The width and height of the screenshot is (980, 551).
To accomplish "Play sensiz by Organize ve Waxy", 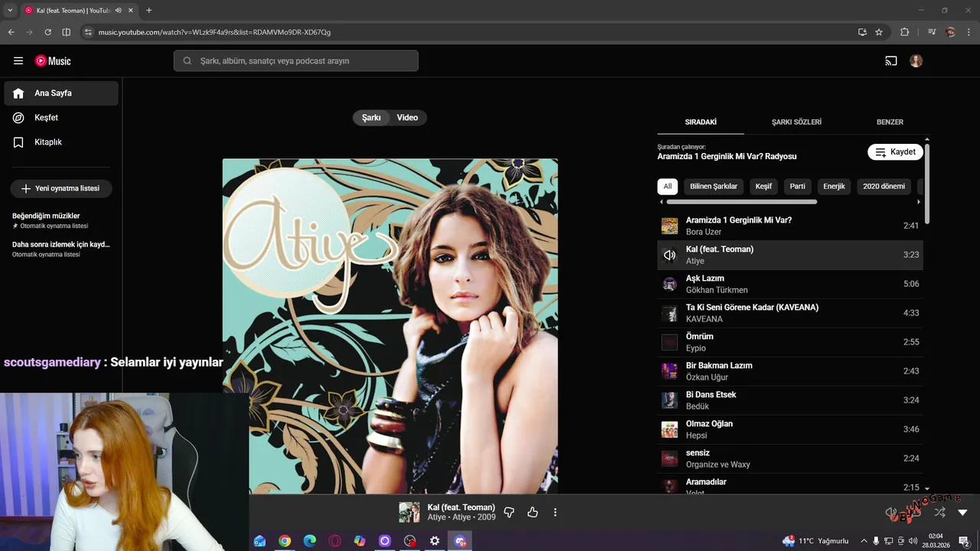I will coord(790,458).
